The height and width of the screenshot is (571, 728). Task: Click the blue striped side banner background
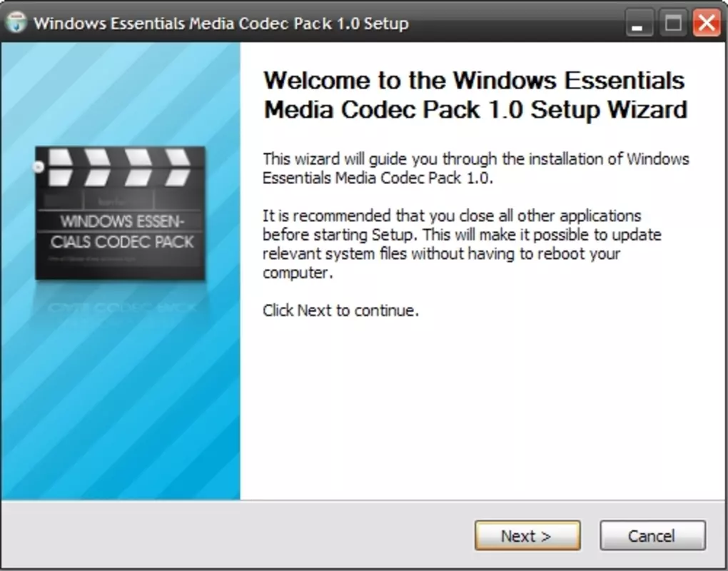[121, 408]
